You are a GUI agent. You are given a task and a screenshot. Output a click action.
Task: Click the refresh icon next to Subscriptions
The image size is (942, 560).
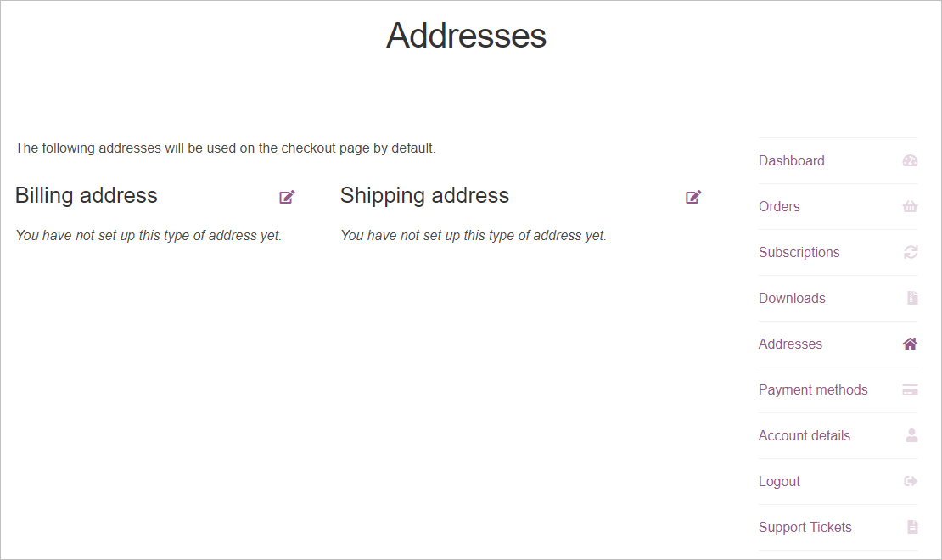pyautogui.click(x=910, y=252)
